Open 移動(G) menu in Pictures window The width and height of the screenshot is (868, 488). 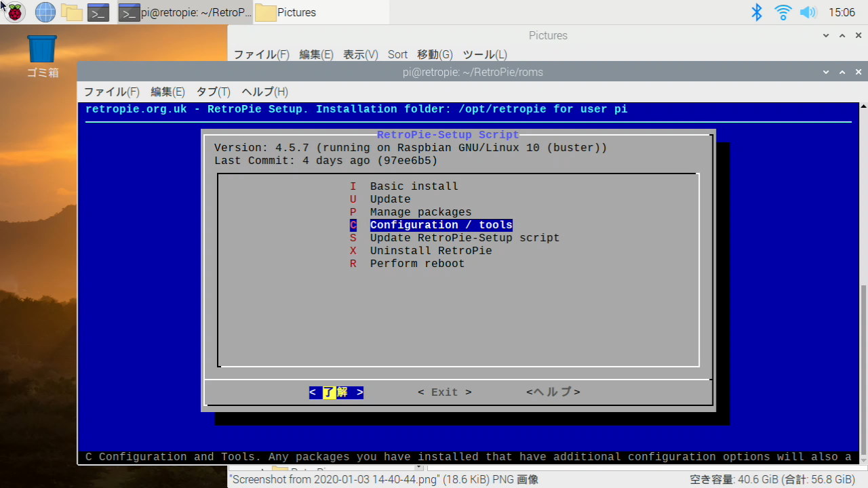(x=435, y=54)
